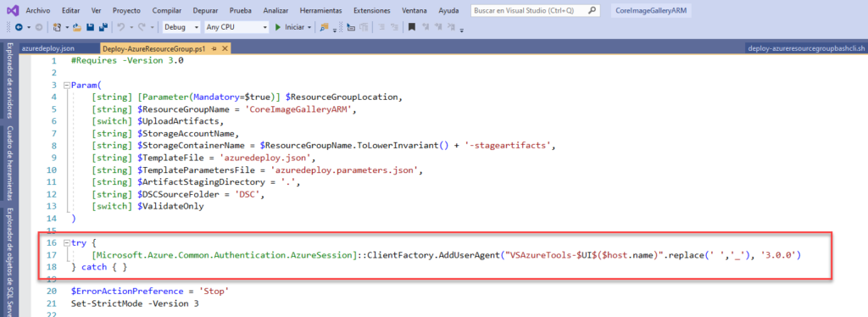
Task: Save the current file with Save icon
Action: (90, 27)
